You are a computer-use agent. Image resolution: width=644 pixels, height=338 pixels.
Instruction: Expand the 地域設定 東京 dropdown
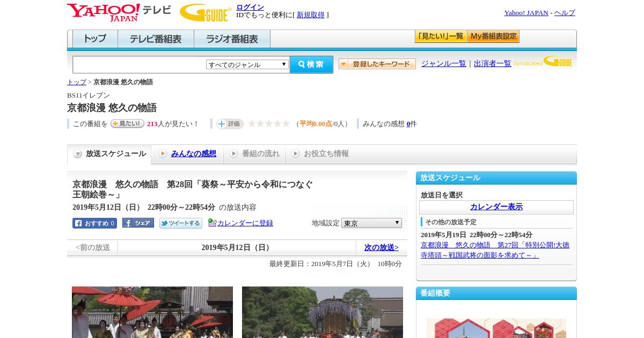[371, 223]
